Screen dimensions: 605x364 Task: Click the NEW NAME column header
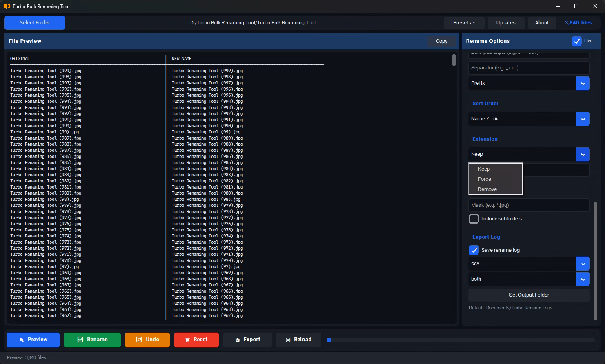pos(182,59)
